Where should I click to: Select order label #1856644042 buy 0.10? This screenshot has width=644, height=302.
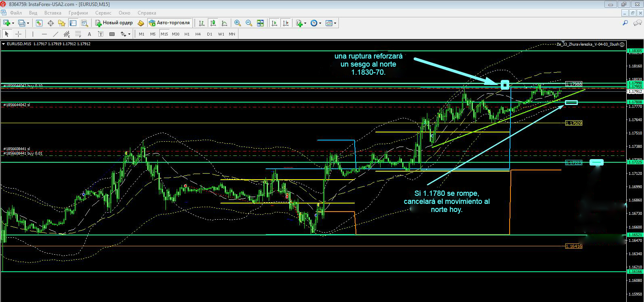23,86
